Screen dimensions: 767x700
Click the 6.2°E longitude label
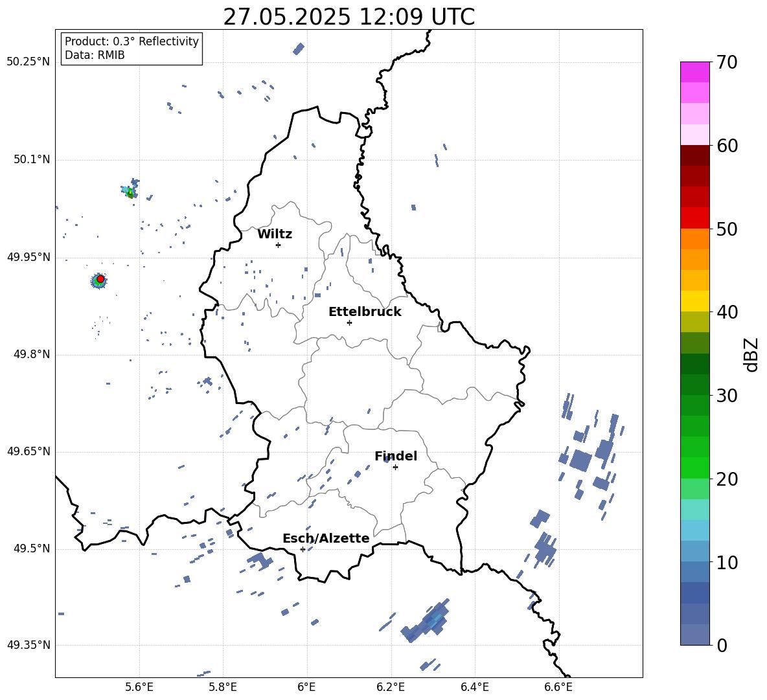(391, 687)
